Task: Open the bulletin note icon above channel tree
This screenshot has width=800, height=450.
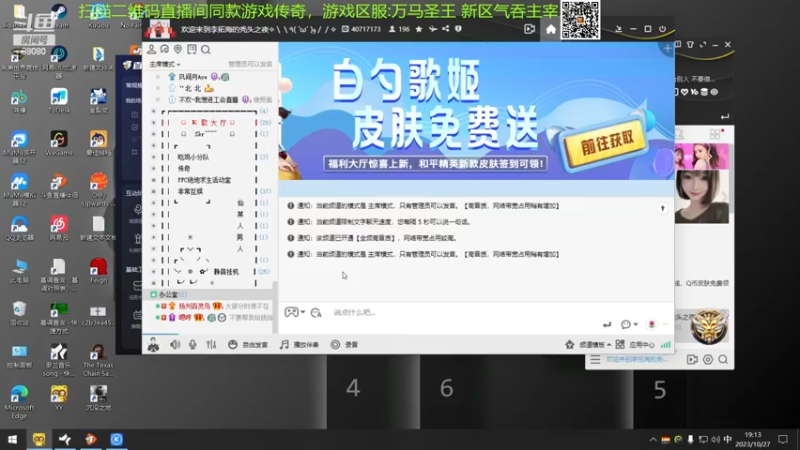Action: point(192,49)
